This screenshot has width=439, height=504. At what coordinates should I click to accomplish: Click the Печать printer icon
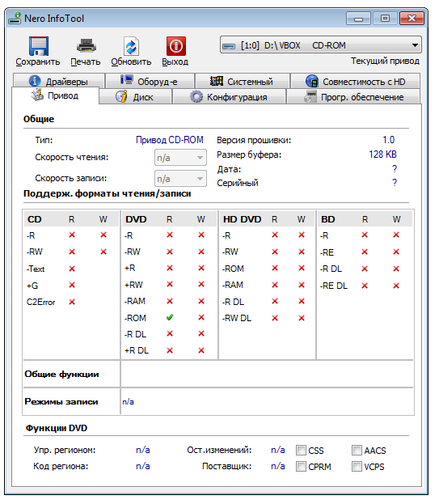click(86, 46)
